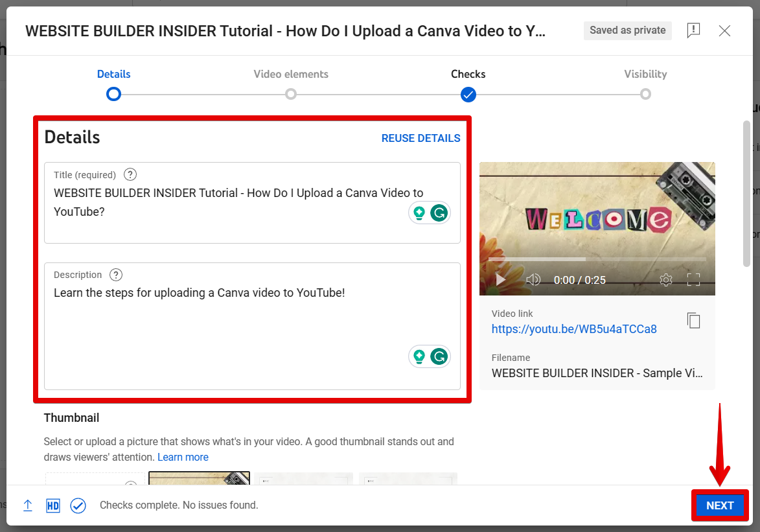The width and height of the screenshot is (760, 532).
Task: Click the send feedback icon in header
Action: click(693, 30)
